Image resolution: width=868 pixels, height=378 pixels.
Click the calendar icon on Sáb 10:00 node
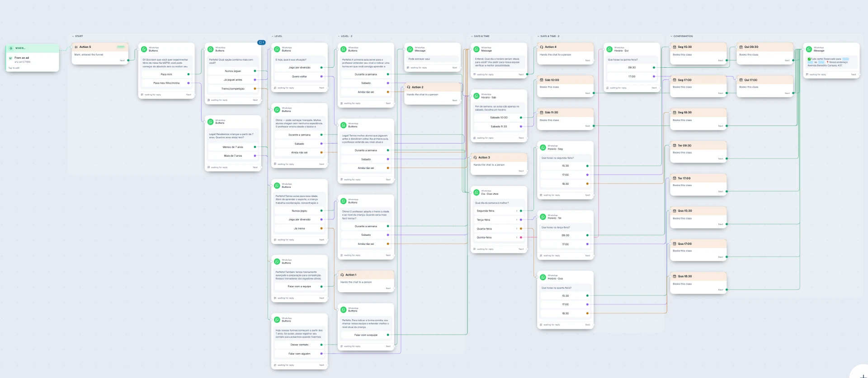[x=542, y=80]
